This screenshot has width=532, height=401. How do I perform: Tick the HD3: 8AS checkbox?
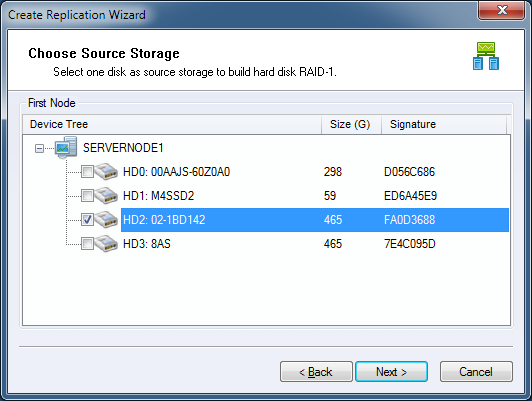pyautogui.click(x=87, y=244)
